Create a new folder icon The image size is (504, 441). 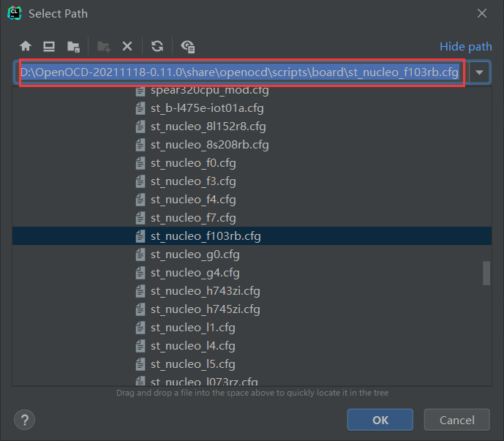tap(103, 47)
